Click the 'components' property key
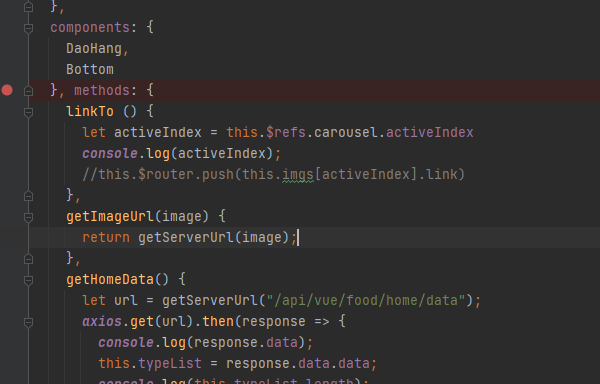Viewport: 600px width, 384px height. [x=90, y=28]
